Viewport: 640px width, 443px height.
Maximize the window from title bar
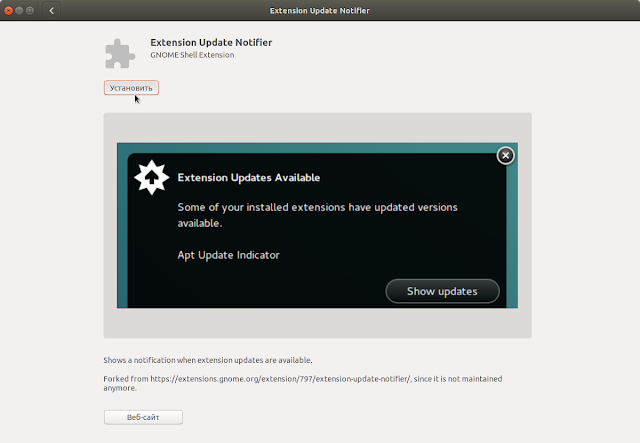30,11
